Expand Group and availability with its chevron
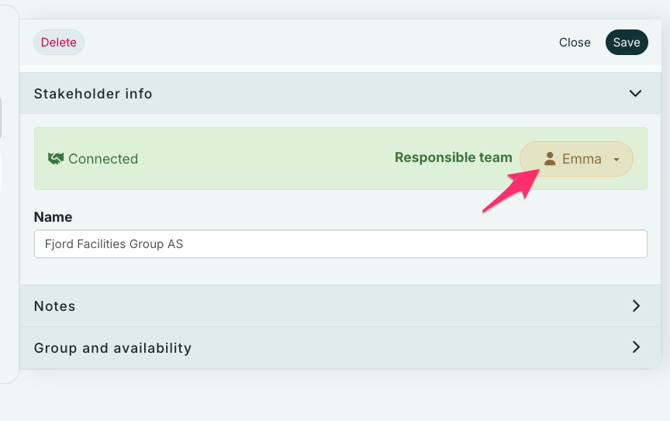Screen dimensions: 670x421 point(636,348)
